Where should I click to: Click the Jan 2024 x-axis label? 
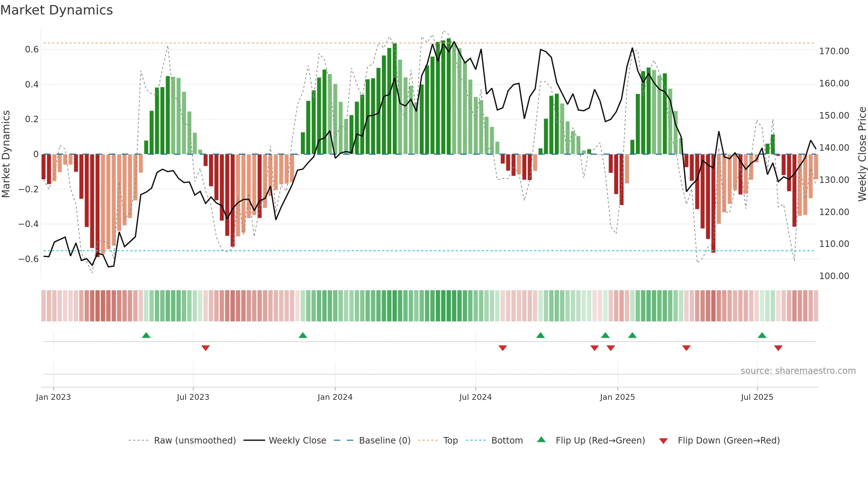tap(335, 397)
